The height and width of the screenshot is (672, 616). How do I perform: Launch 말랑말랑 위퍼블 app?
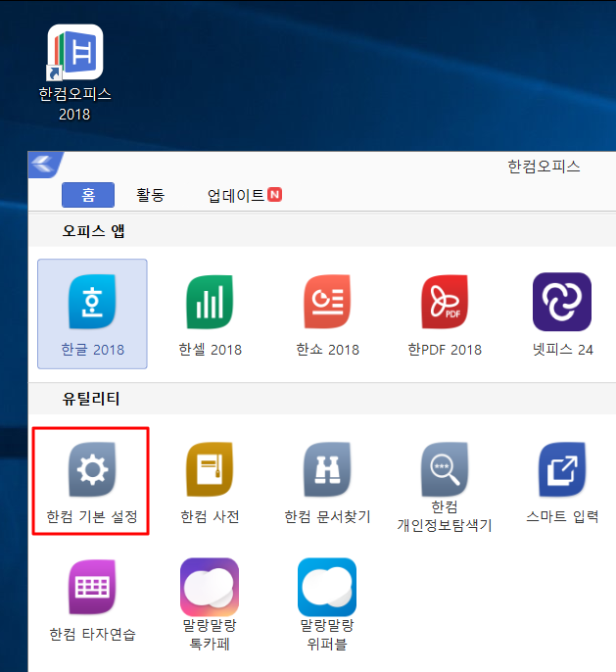[327, 588]
